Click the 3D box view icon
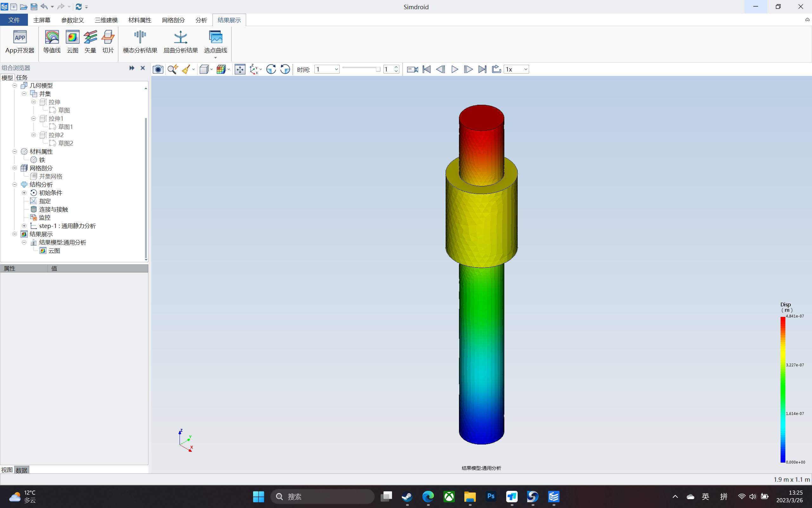The image size is (812, 508). 204,70
